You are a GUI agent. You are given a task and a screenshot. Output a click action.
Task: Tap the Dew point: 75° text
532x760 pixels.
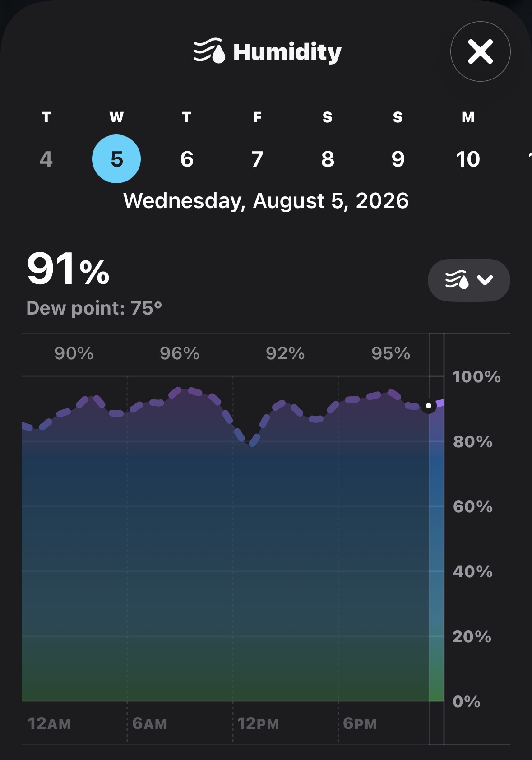tap(94, 308)
